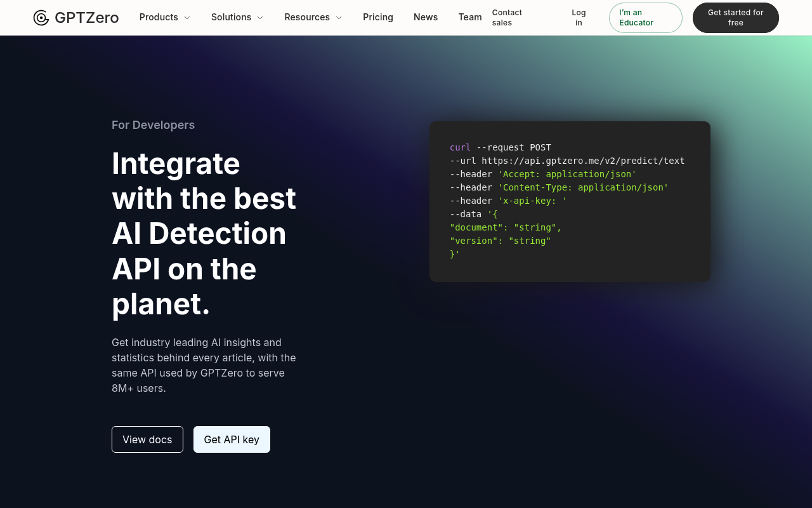Click Contact sales link

507,17
